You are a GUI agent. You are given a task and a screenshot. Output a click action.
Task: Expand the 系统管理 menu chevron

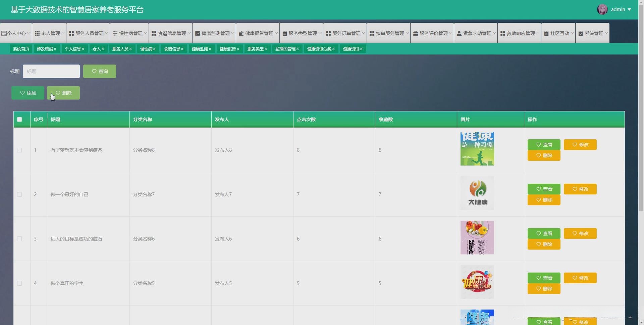tap(606, 33)
